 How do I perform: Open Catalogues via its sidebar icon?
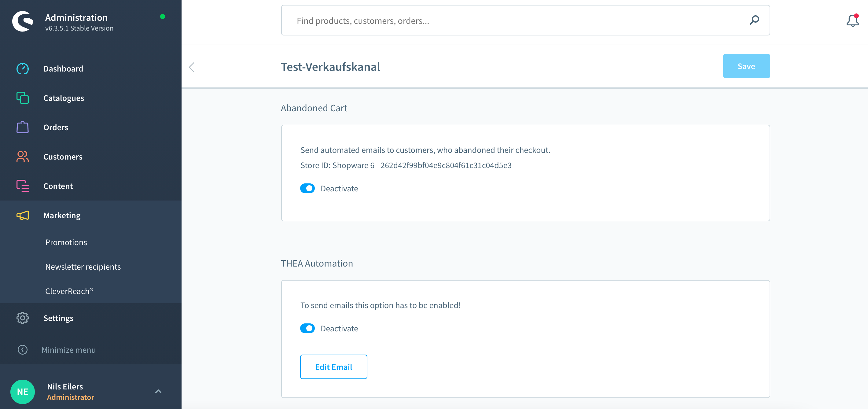click(x=23, y=98)
